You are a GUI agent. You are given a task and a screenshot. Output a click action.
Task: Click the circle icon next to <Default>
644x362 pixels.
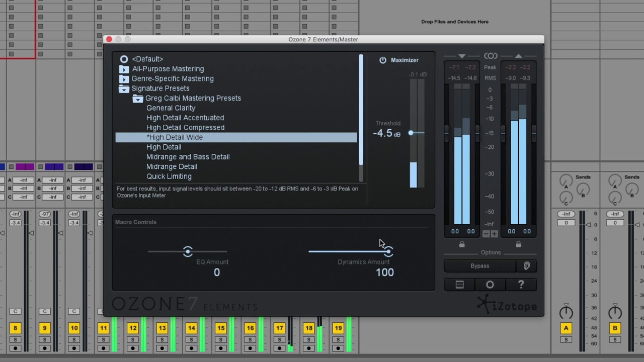pos(124,59)
